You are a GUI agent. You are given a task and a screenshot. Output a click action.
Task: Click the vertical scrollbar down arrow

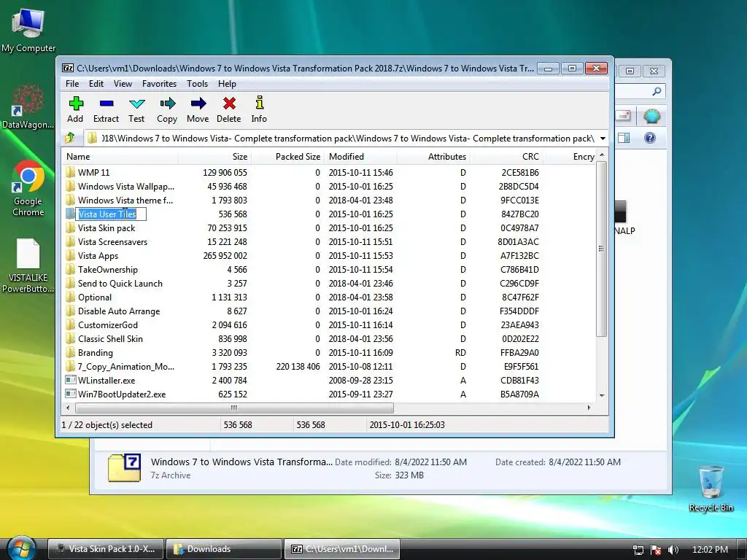click(602, 396)
